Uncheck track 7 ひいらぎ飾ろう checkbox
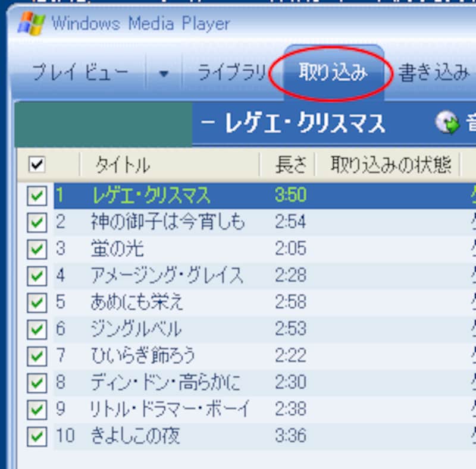The width and height of the screenshot is (476, 469). pos(37,356)
